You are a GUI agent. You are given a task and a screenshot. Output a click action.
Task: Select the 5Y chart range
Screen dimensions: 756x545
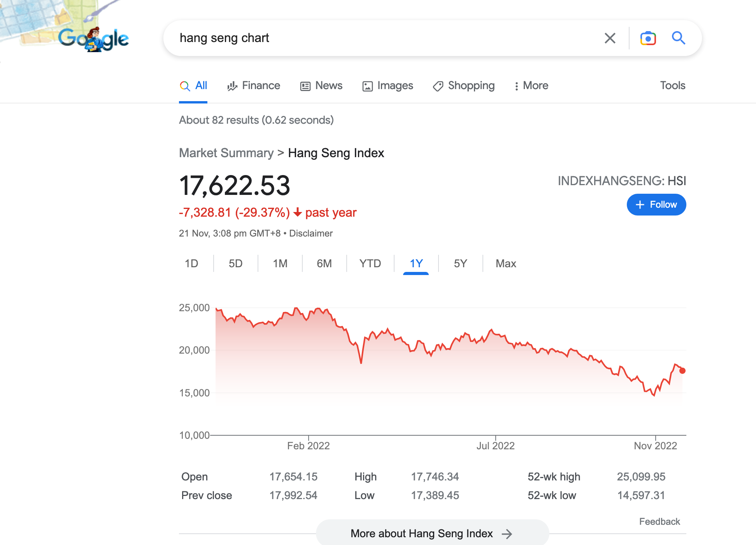coord(460,264)
